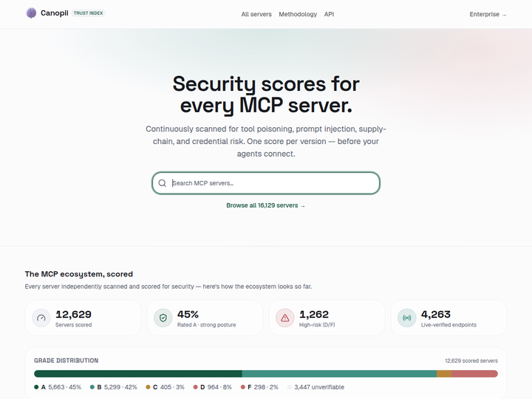Screen dimensions: 532x399
Task: Open Browse all 16,129 servers link
Action: pyautogui.click(x=266, y=205)
